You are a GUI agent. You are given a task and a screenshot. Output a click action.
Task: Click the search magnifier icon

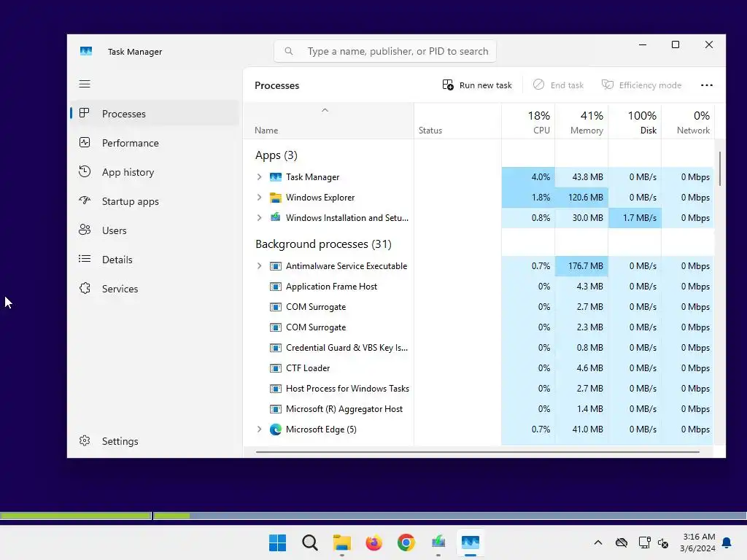click(289, 51)
